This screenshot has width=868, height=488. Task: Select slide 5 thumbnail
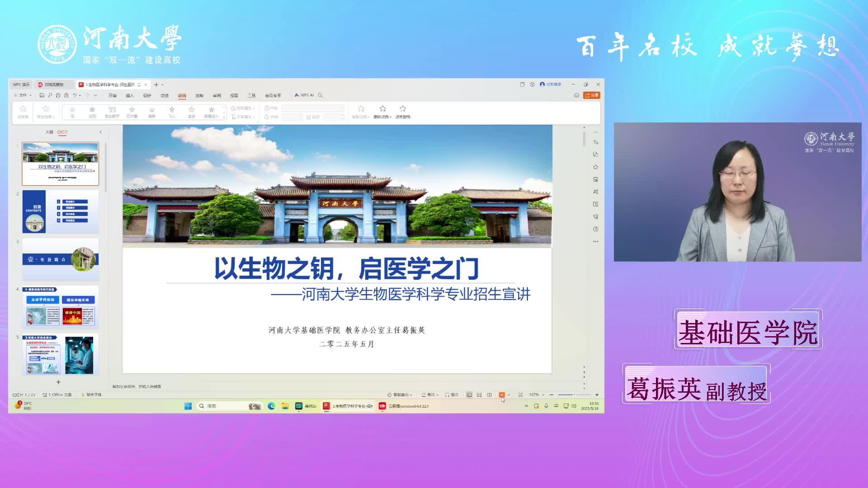pyautogui.click(x=61, y=355)
